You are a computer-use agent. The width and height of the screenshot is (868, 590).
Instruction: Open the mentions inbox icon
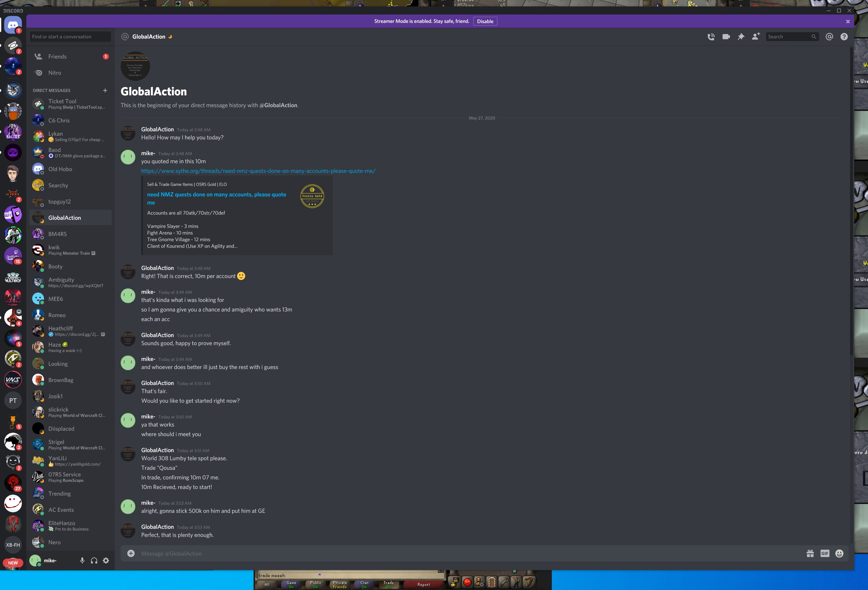click(x=829, y=37)
